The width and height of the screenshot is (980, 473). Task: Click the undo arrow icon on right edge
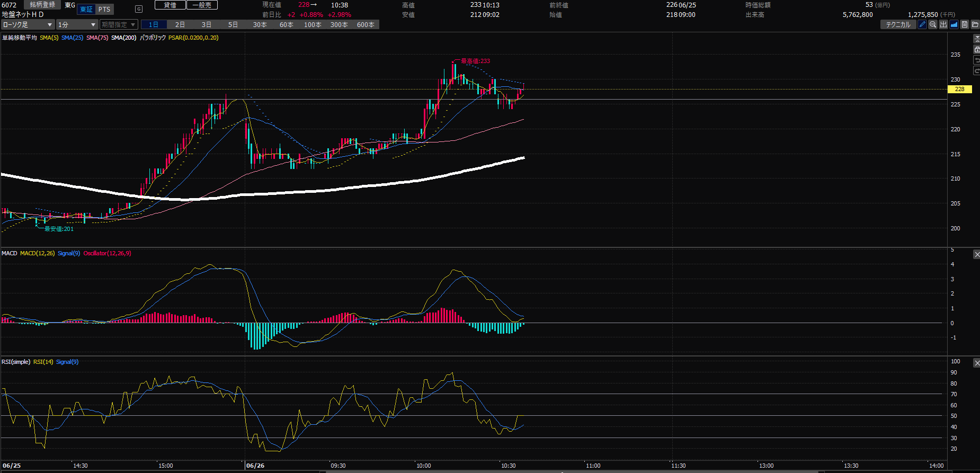(x=977, y=60)
